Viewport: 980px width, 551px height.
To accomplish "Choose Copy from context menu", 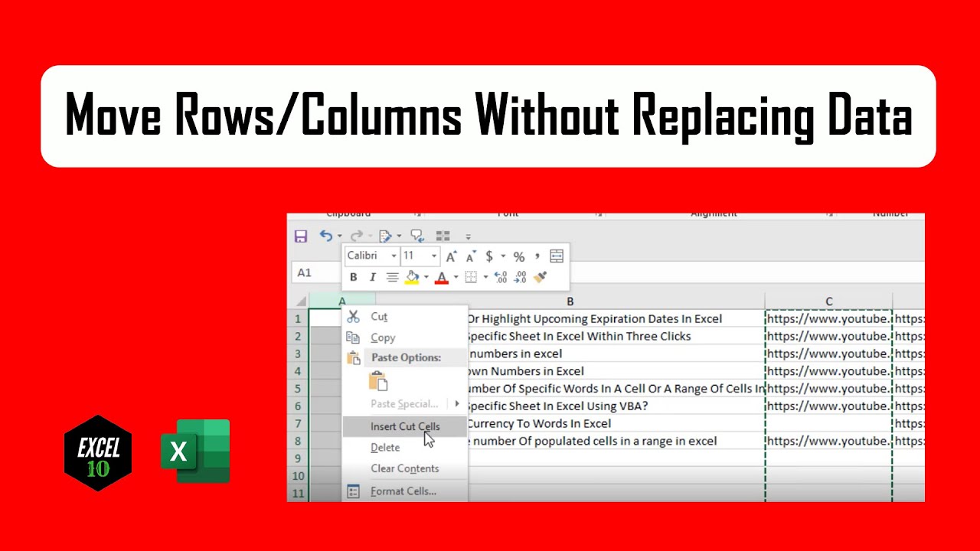I will 404,337.
